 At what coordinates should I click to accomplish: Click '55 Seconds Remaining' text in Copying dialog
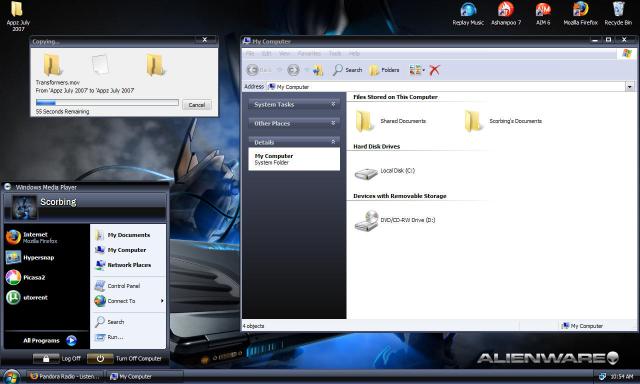tap(62, 111)
